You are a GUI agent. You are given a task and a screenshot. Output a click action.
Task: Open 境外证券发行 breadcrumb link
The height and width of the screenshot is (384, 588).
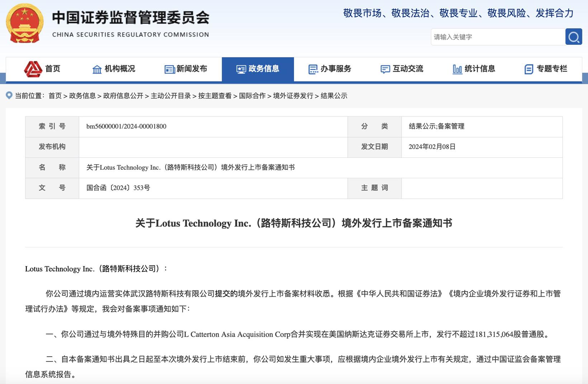point(293,96)
